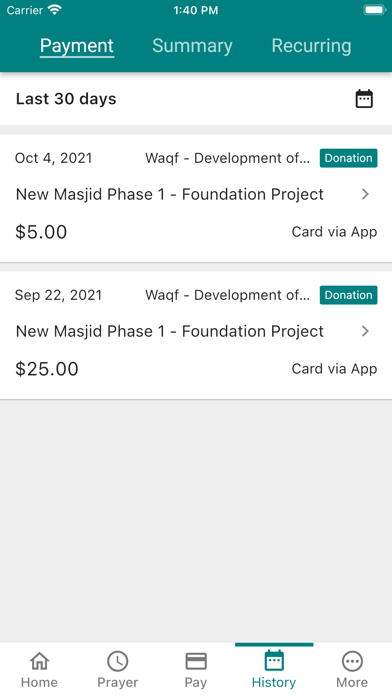The height and width of the screenshot is (696, 392).
Task: Tap the History calendar icon
Action: (x=274, y=661)
